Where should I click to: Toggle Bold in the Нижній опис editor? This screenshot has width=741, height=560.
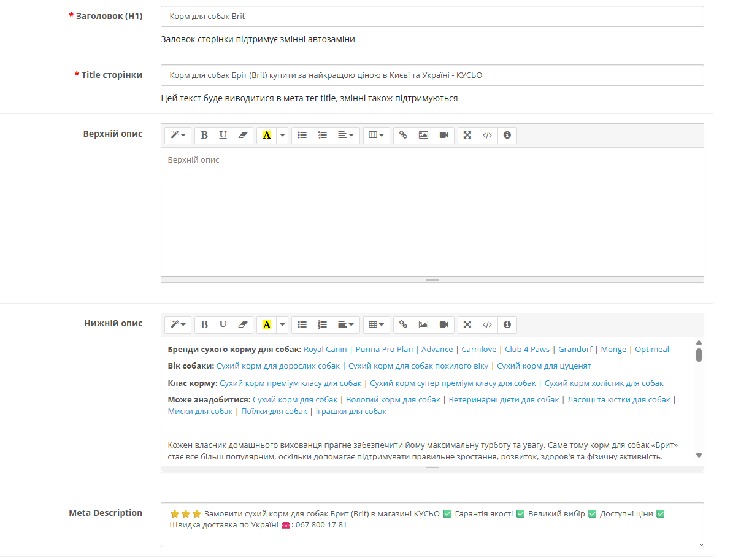pos(204,324)
